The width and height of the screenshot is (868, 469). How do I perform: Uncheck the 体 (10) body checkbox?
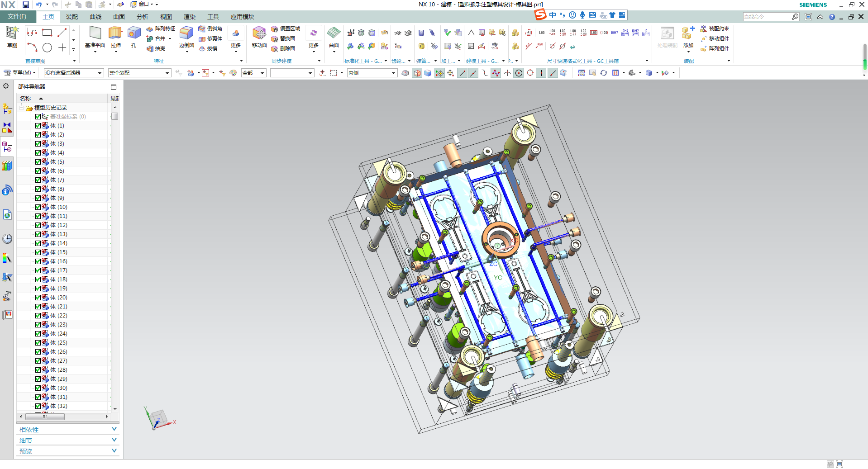pyautogui.click(x=38, y=207)
